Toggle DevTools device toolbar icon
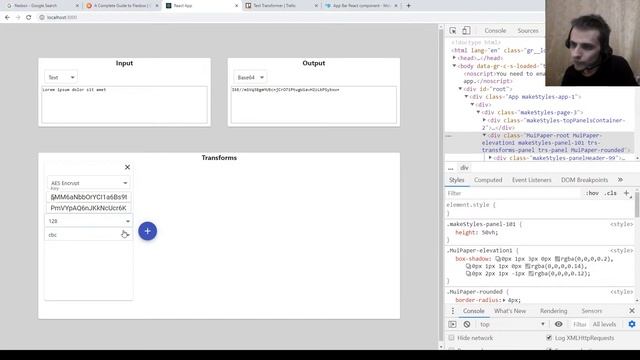The height and width of the screenshot is (360, 640). pyautogui.click(x=466, y=31)
